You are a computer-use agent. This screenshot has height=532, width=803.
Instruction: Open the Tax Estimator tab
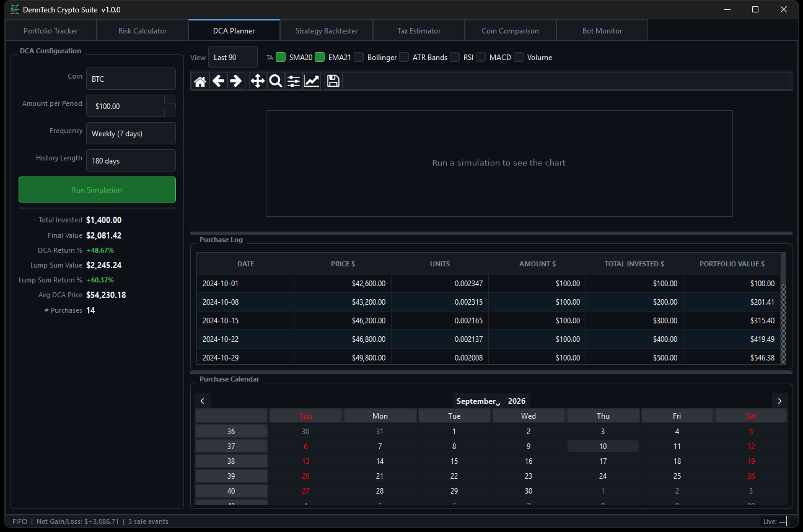(x=419, y=30)
